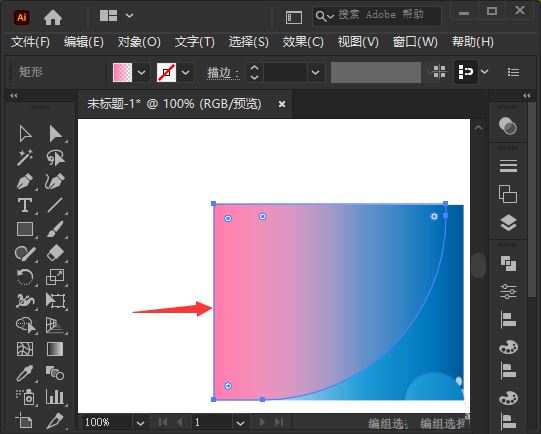This screenshot has height=434, width=541.
Task: Open the 窗口(W) menu
Action: point(415,42)
